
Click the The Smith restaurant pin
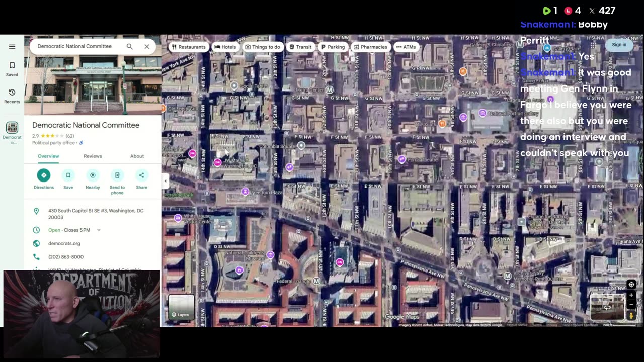click(442, 124)
